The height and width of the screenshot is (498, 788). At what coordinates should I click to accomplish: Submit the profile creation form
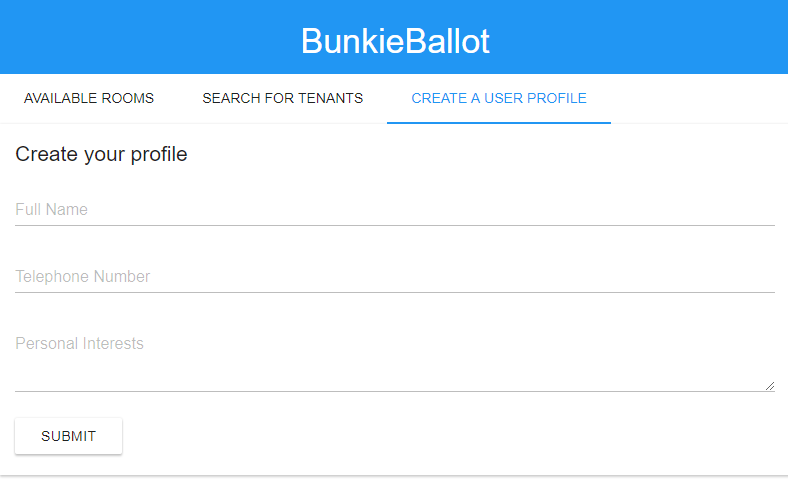[69, 436]
